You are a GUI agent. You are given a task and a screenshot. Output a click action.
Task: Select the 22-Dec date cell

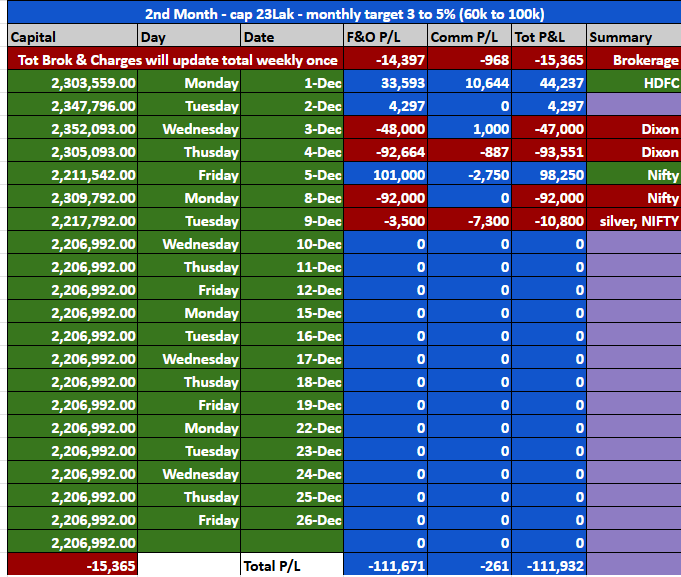(292, 428)
